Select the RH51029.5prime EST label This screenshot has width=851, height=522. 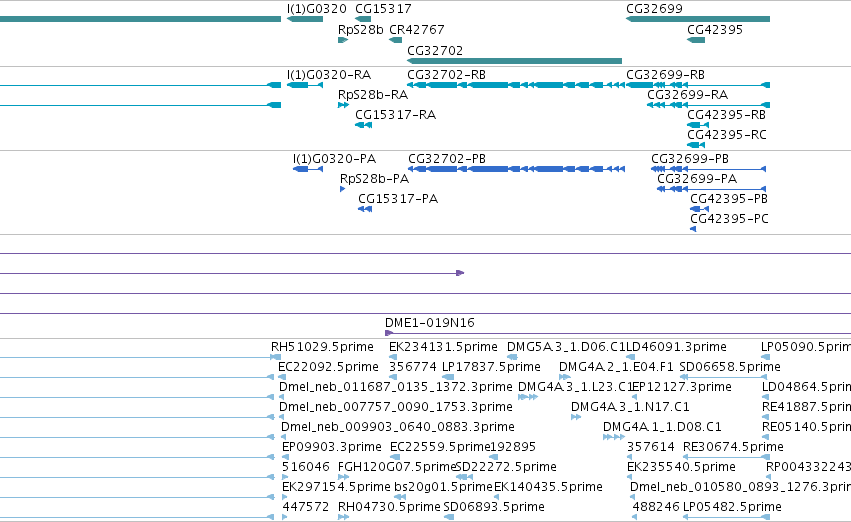[x=322, y=347]
